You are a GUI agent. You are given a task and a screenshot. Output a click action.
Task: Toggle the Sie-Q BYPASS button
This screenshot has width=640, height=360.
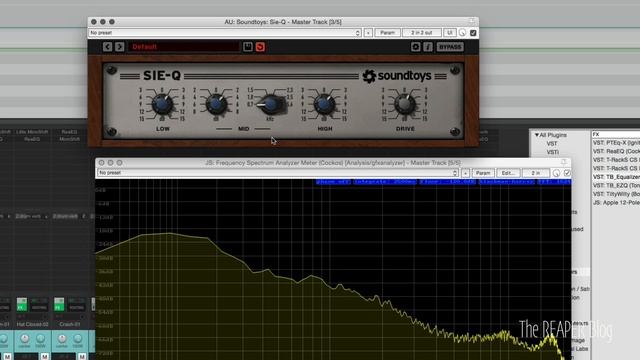point(450,47)
